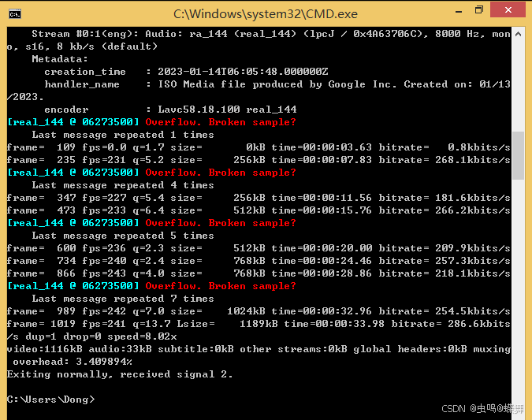Click the frame= 109 output line

tap(259, 147)
